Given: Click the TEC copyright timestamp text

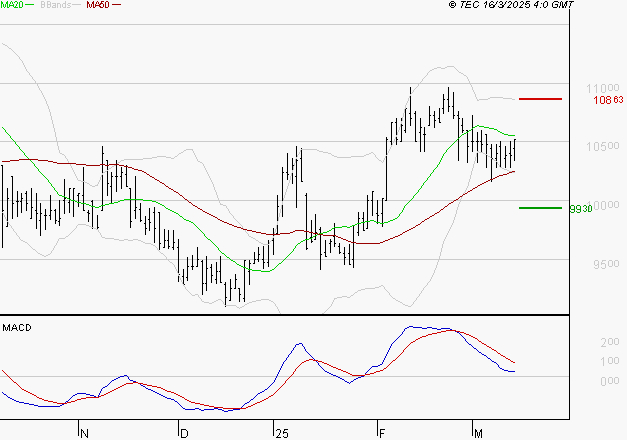Looking at the screenshot, I should 511,5.
